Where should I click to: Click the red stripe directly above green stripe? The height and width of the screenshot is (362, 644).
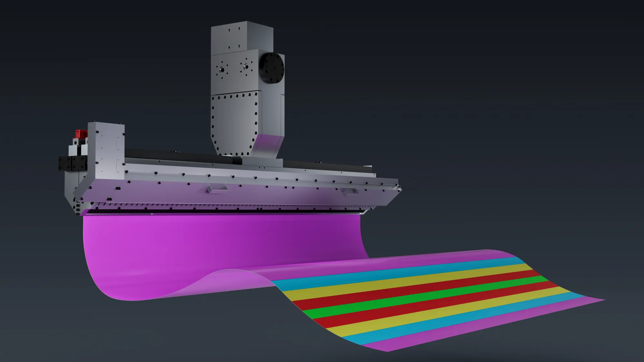click(419, 290)
